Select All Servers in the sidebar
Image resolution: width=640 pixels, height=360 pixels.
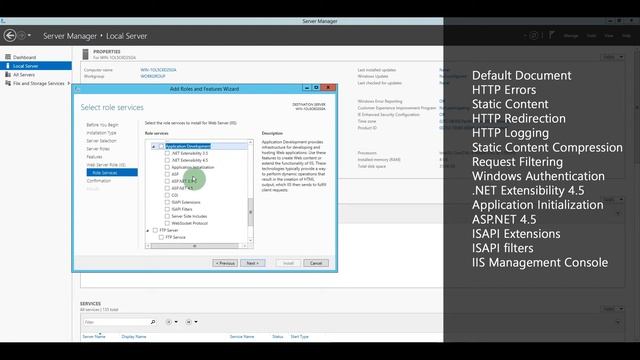click(24, 75)
